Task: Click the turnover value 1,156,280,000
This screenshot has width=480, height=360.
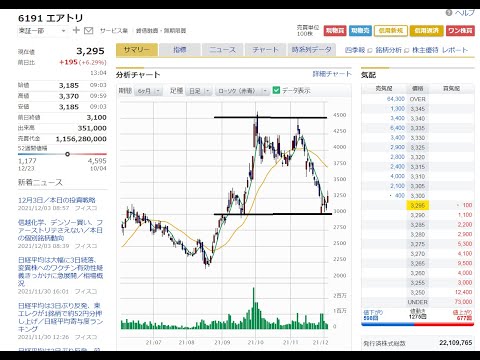Action: pyautogui.click(x=81, y=139)
